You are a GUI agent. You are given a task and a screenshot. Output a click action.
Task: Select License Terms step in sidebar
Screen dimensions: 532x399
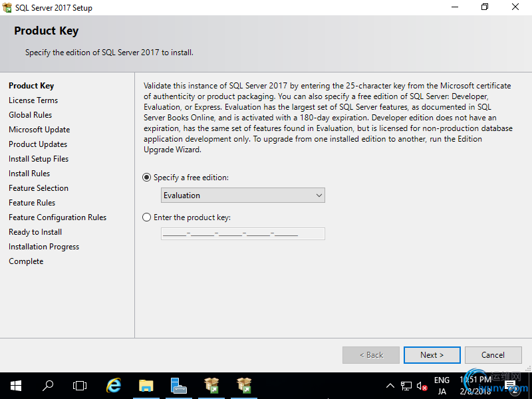(x=33, y=100)
